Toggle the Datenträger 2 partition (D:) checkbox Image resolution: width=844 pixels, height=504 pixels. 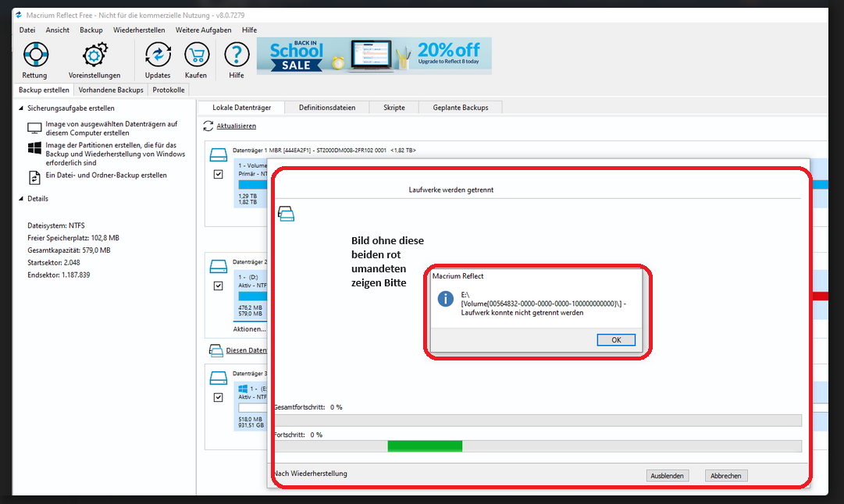pyautogui.click(x=218, y=286)
